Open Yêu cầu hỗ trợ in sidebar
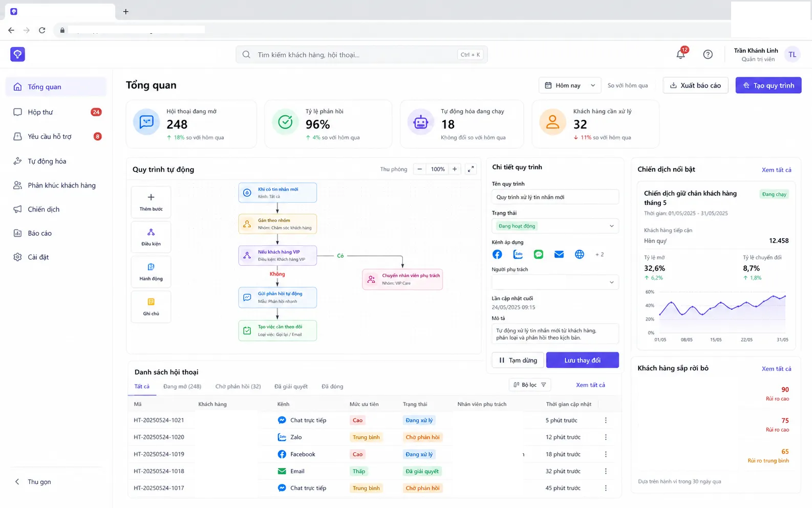 point(56,137)
